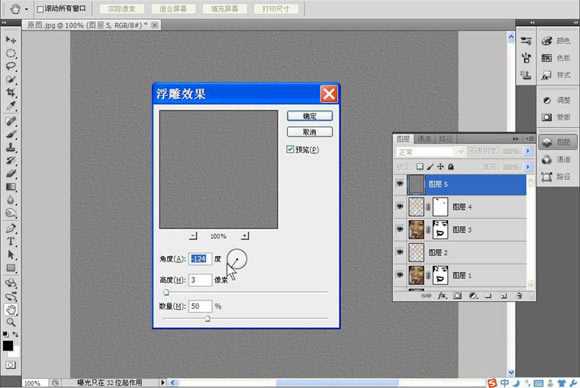
Task: Click 确定 in the emboss dialog
Action: pyautogui.click(x=310, y=116)
